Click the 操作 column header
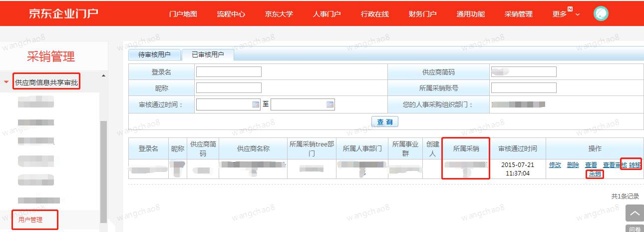 coord(595,149)
